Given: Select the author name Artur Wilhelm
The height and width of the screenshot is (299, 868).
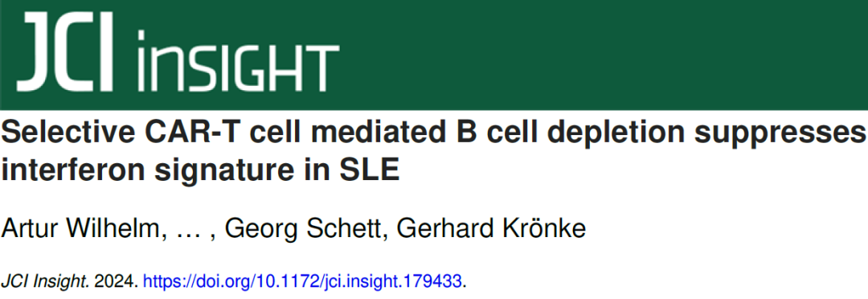Looking at the screenshot, I should [x=84, y=229].
